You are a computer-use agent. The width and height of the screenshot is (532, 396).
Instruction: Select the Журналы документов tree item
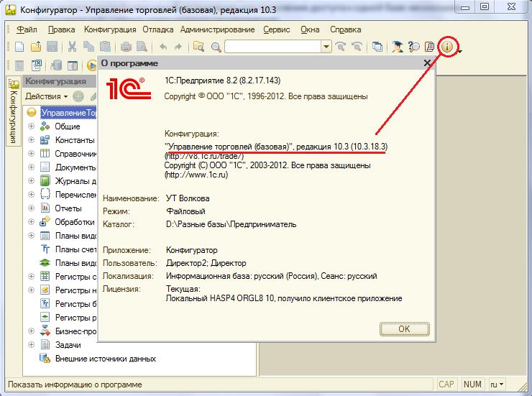tap(75, 181)
